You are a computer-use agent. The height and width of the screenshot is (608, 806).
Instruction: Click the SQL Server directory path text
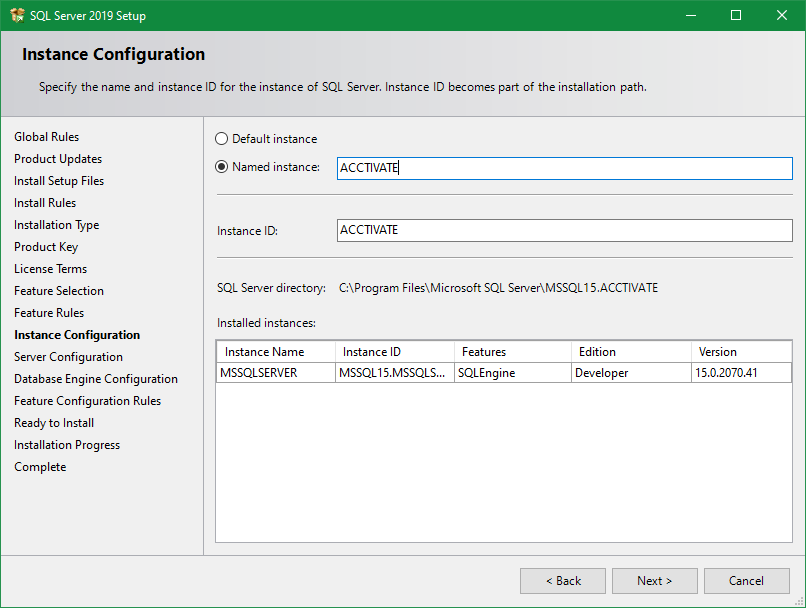point(498,288)
